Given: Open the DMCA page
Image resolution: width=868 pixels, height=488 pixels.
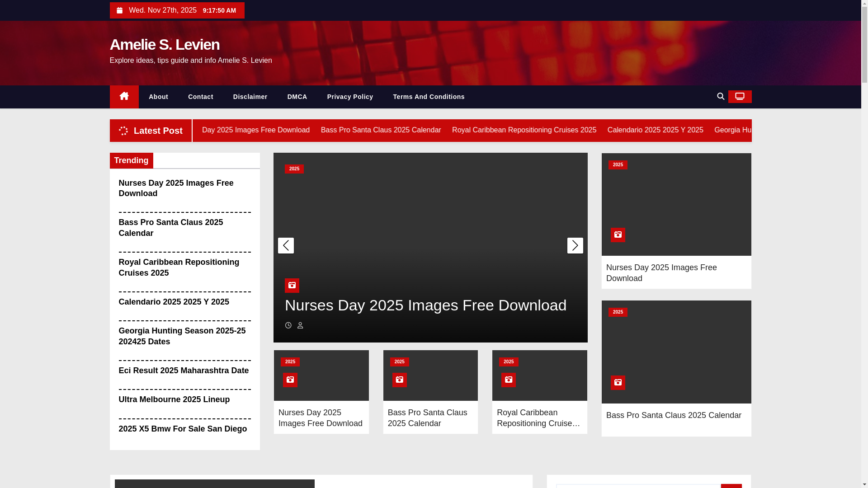Looking at the screenshot, I should (297, 97).
